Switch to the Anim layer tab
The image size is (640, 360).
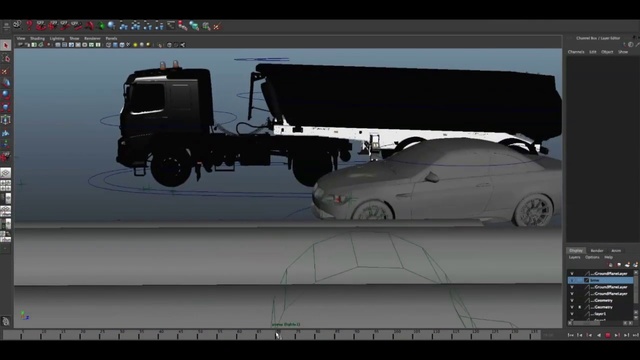pyautogui.click(x=616, y=251)
